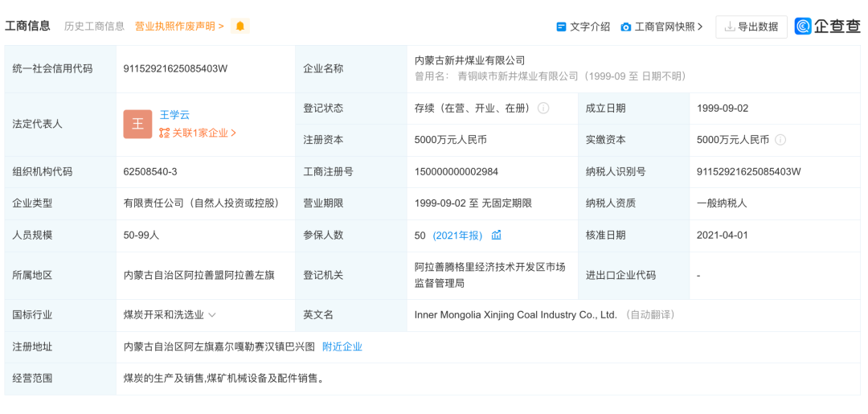Screen dimensions: 868x414
Task: Click the chevron after 关联1家企业
Action: click(233, 133)
